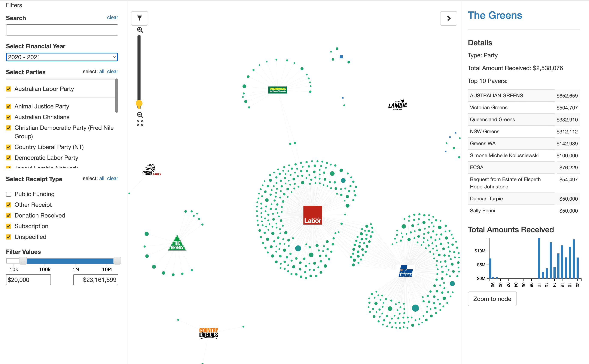This screenshot has width=589, height=364.
Task: Uncheck Country Liberal Party (NT) checkbox
Action: 9,147
